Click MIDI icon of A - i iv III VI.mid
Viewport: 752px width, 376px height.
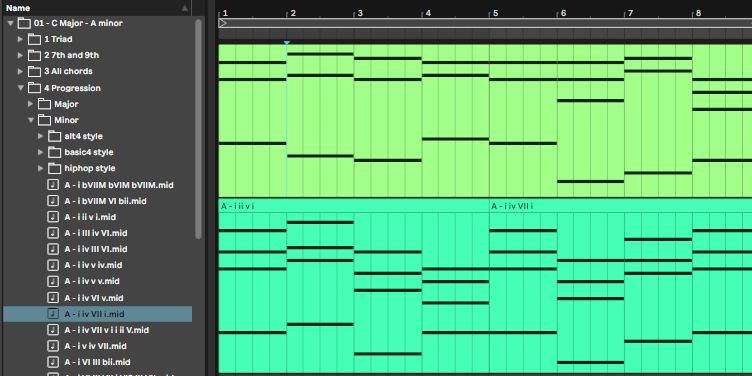coord(53,249)
